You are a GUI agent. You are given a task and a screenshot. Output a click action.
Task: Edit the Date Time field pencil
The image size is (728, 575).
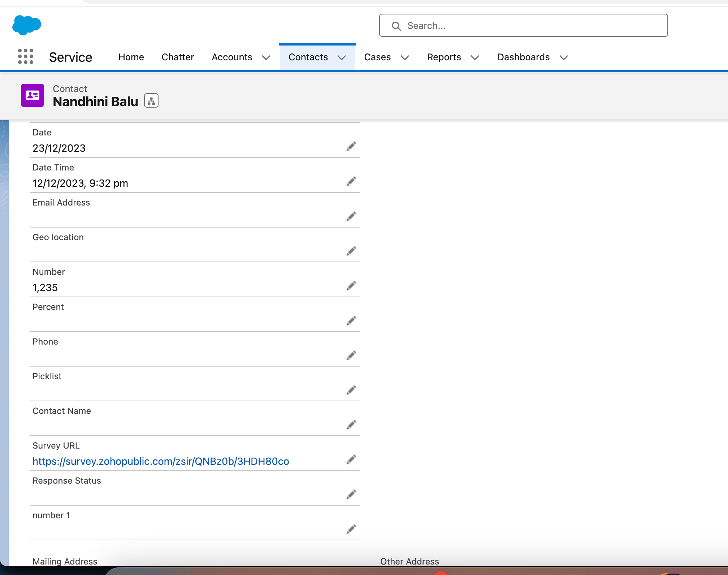click(351, 181)
